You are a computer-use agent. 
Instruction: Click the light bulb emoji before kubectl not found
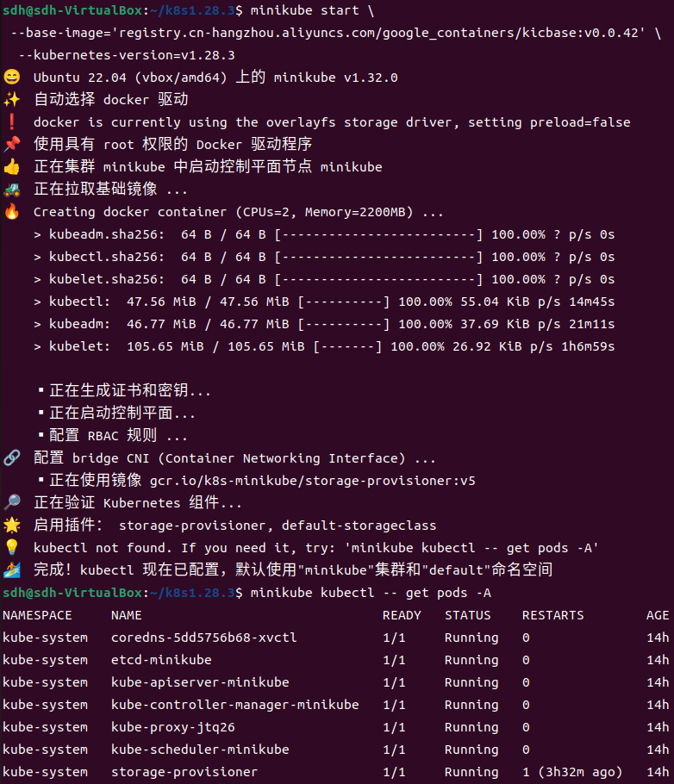click(11, 547)
